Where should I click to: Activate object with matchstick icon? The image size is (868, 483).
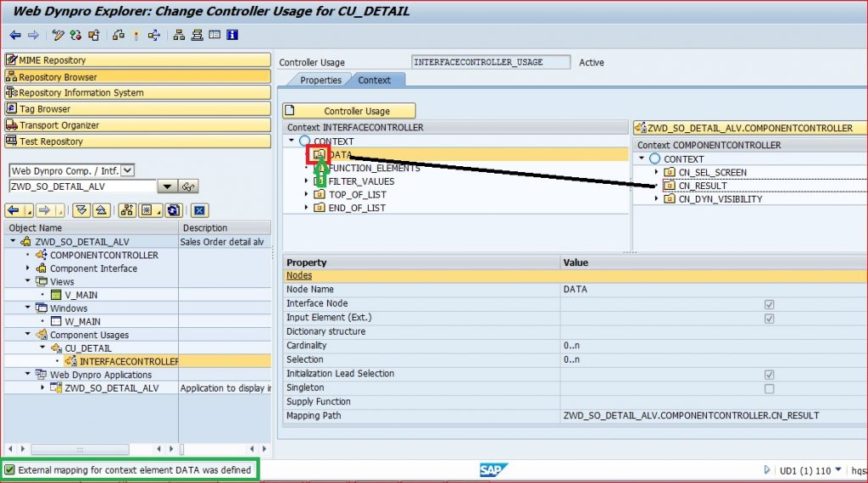(x=136, y=36)
